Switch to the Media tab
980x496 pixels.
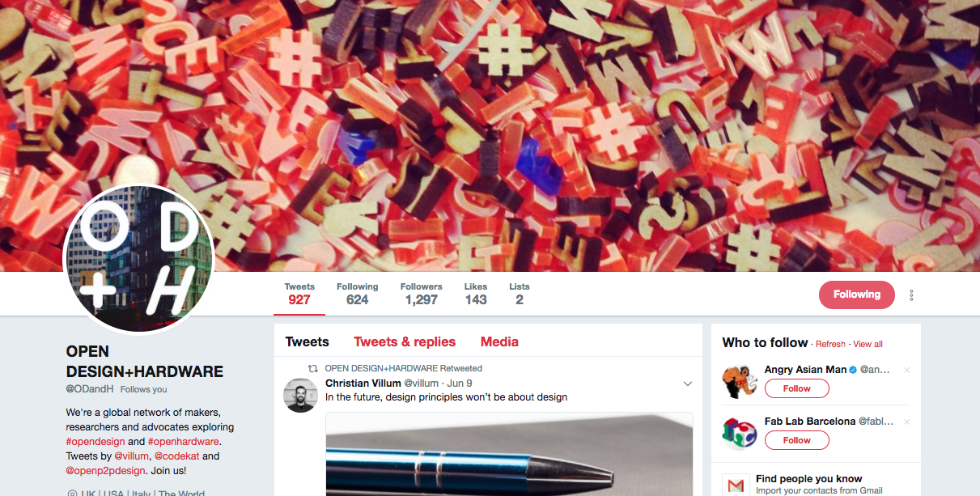[x=499, y=341]
